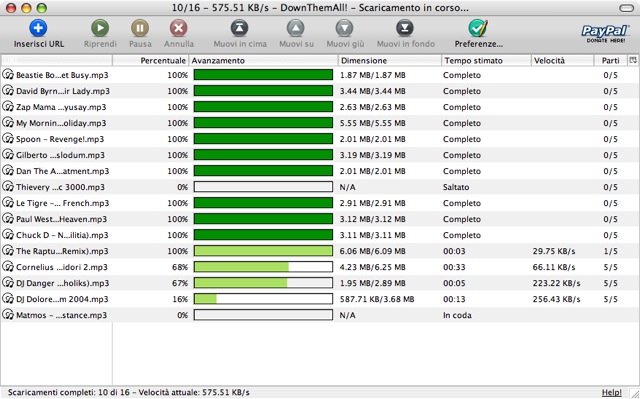Click file icon of Gilberto ...slodum.mp3
The height and width of the screenshot is (399, 640).
click(8, 155)
